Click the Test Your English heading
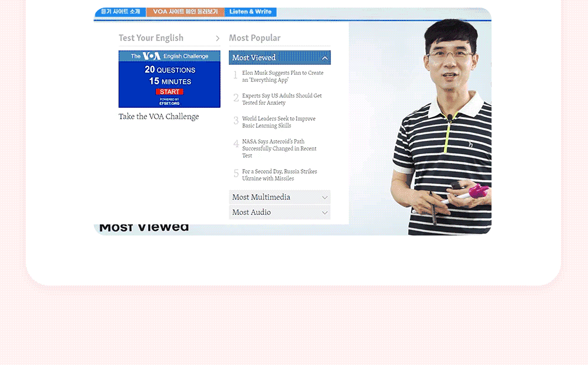 click(x=151, y=38)
